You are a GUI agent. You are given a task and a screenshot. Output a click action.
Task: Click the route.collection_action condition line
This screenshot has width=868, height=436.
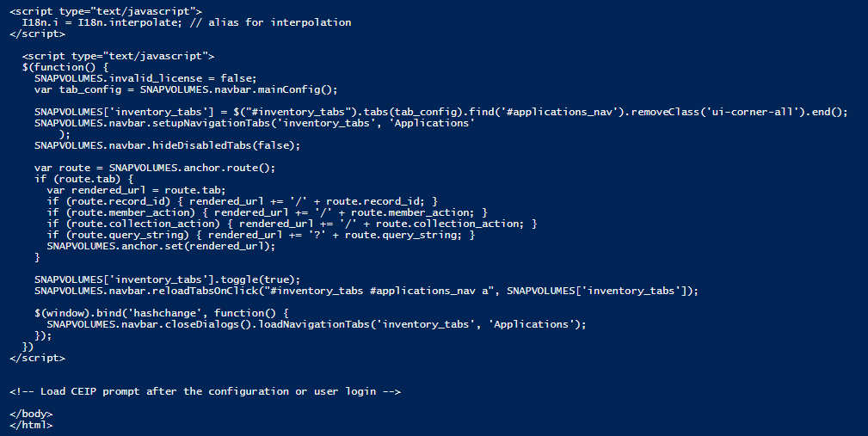[292, 223]
